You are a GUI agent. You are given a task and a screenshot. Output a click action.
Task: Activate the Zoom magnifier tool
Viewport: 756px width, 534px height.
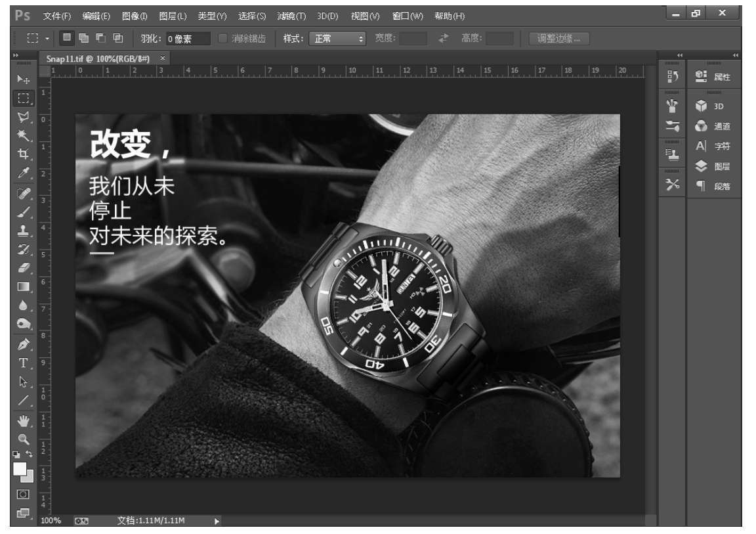pos(23,438)
